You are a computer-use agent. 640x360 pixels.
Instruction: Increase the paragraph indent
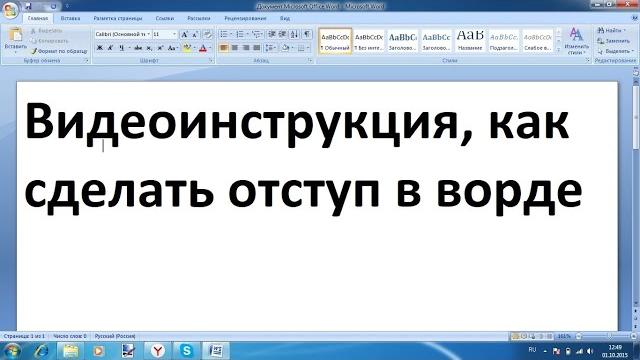pyautogui.click(x=282, y=34)
